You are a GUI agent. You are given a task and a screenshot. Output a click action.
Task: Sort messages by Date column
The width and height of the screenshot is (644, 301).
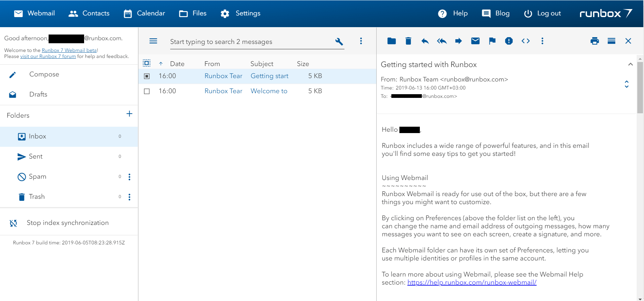pyautogui.click(x=177, y=64)
